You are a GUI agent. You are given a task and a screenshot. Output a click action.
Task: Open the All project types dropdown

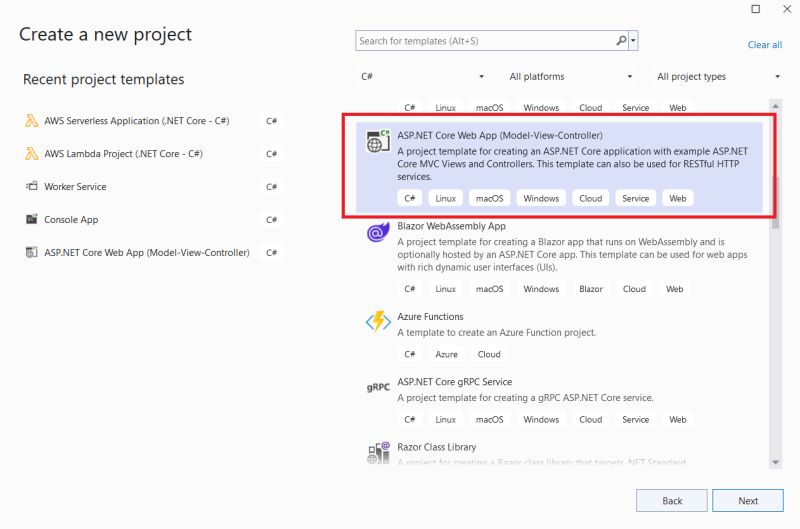pos(718,77)
